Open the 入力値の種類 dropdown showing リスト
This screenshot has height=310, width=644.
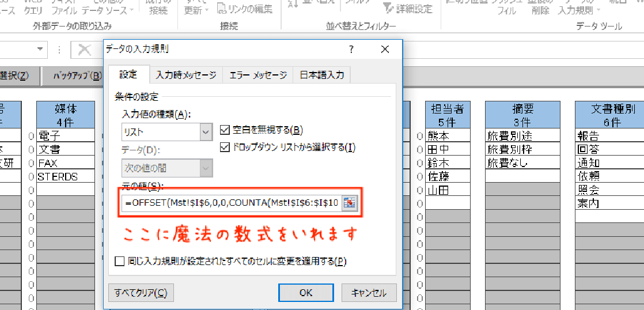(206, 133)
